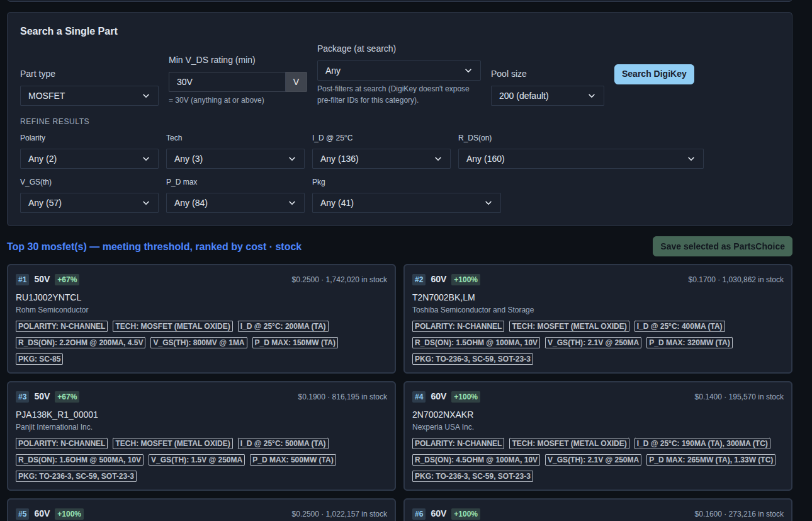Click P_D MAX: 150MW (TA) tag
Screen dimensions: 812x521
click(295, 343)
